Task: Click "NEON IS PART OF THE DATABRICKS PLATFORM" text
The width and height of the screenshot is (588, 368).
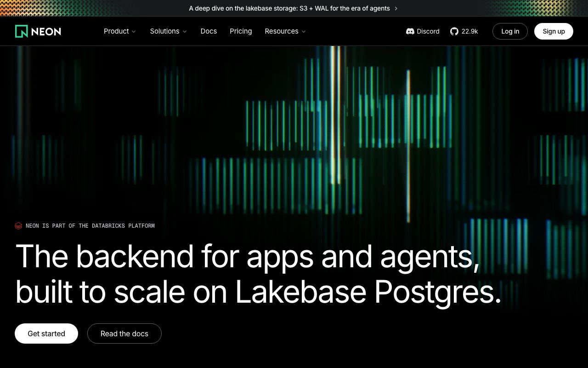Action: click(90, 226)
